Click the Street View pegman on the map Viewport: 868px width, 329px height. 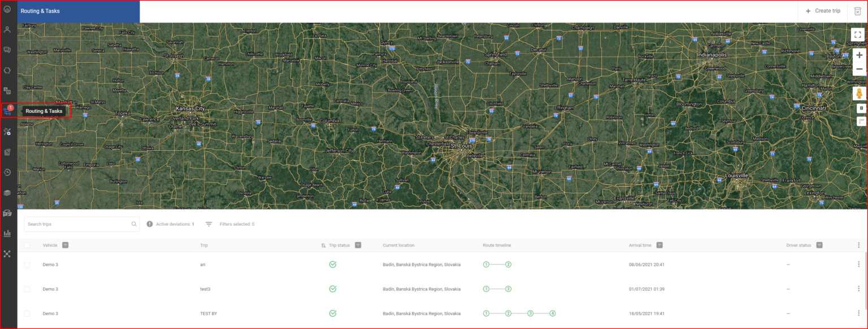pyautogui.click(x=860, y=93)
